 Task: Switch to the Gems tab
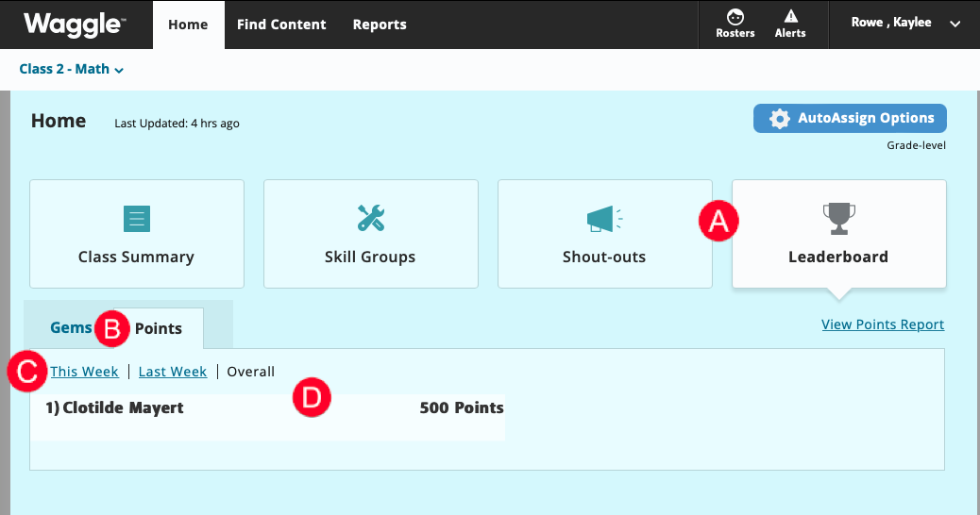(x=71, y=327)
